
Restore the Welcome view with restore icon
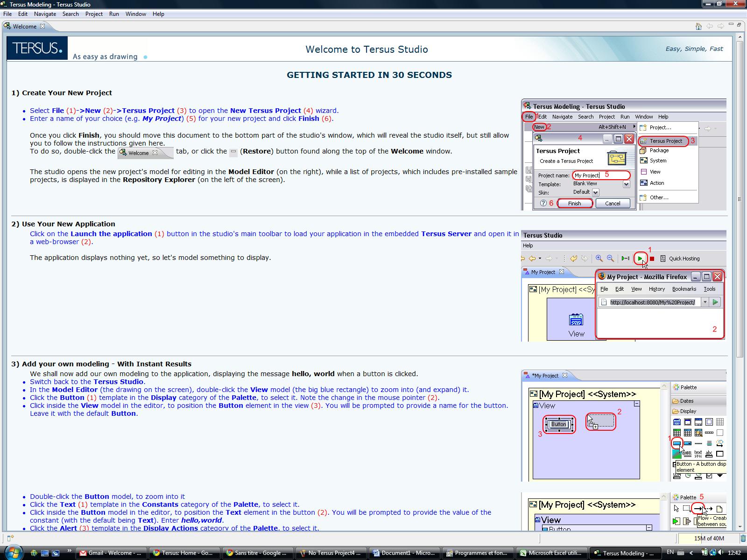tap(739, 25)
